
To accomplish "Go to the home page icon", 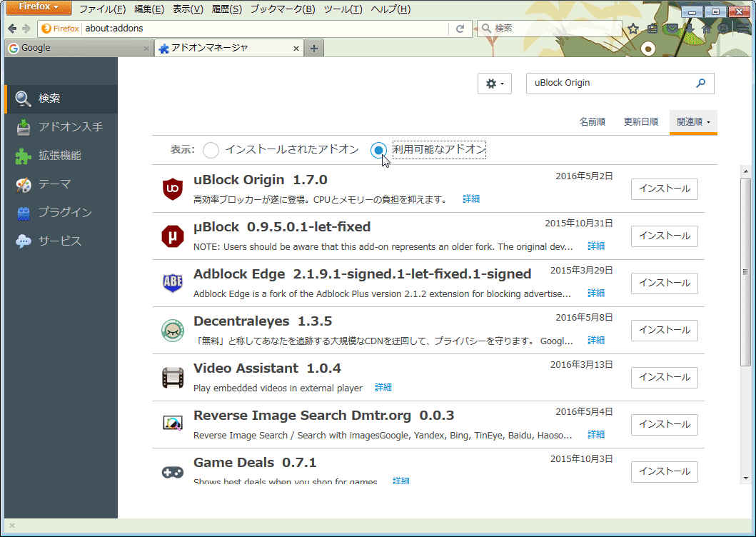I will coord(707,29).
